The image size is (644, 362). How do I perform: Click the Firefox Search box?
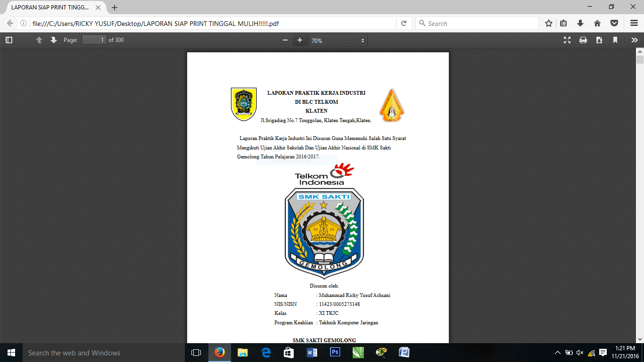coord(477,23)
